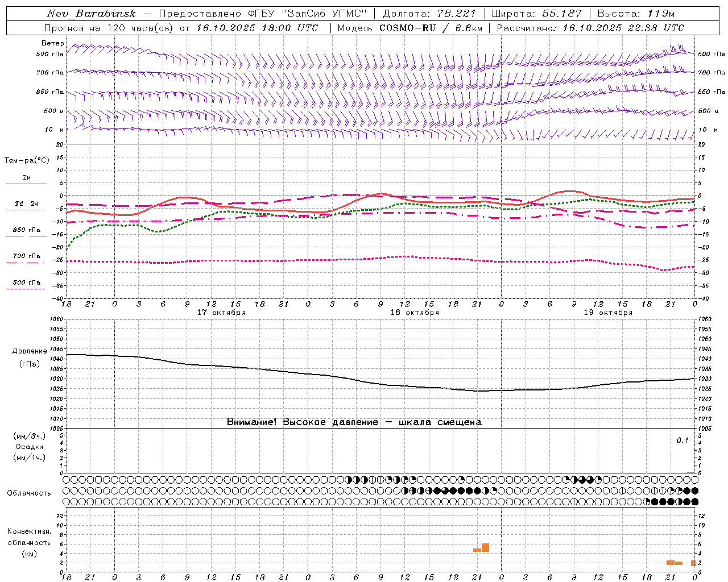Select the Давление panel label
This screenshot has height=582, width=728.
point(29,351)
